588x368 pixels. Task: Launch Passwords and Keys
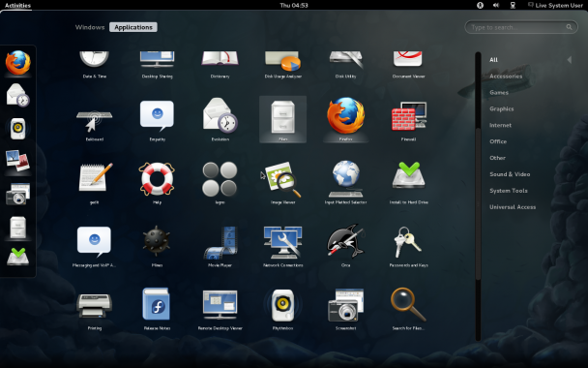[x=408, y=246]
